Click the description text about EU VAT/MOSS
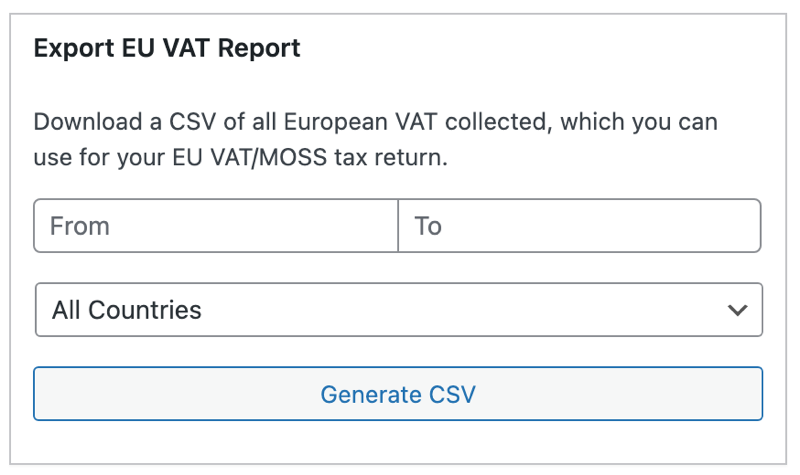The height and width of the screenshot is (475, 800). pyautogui.click(x=375, y=140)
